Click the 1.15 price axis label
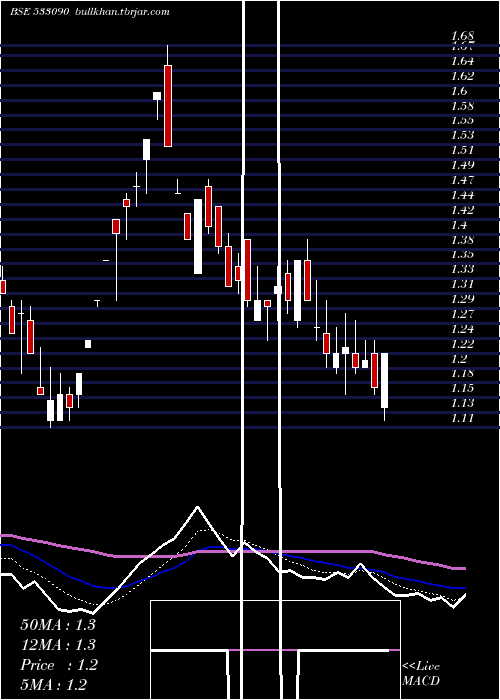 (x=462, y=388)
